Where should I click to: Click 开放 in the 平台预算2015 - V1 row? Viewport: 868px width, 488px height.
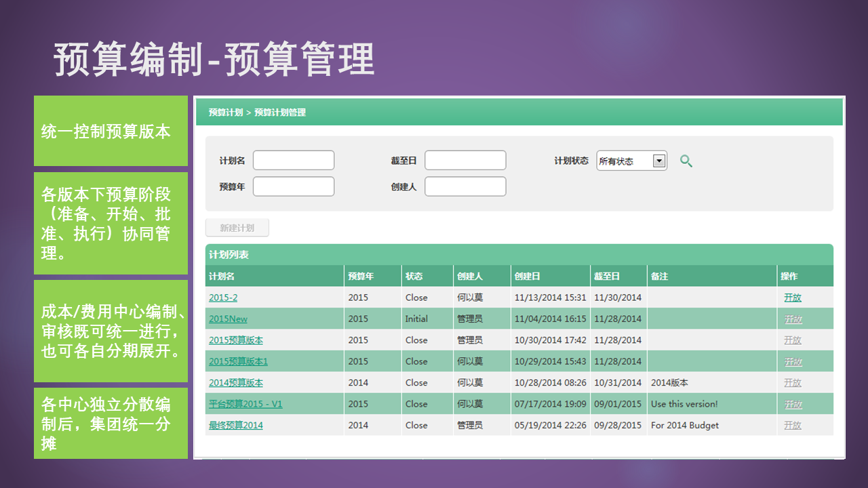(793, 404)
